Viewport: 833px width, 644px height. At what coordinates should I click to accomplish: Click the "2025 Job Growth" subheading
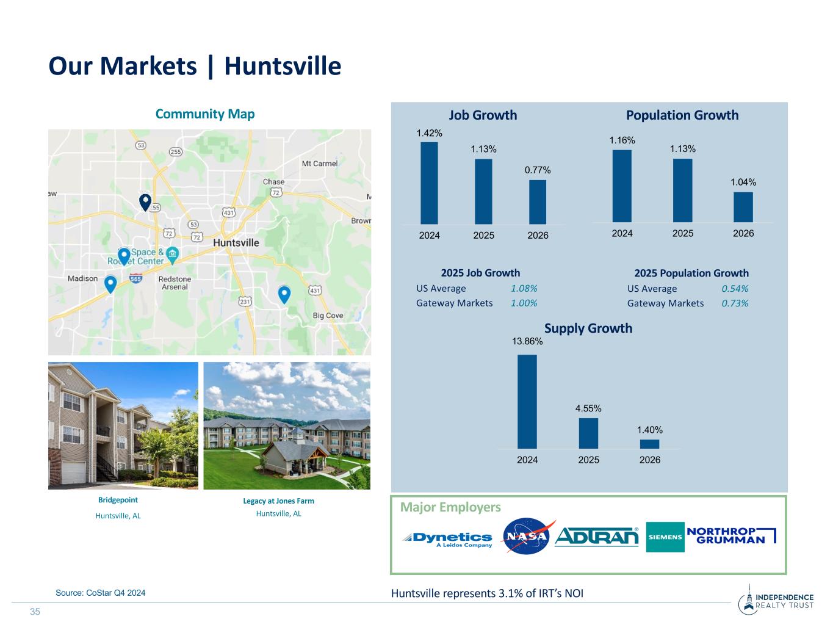tap(480, 273)
